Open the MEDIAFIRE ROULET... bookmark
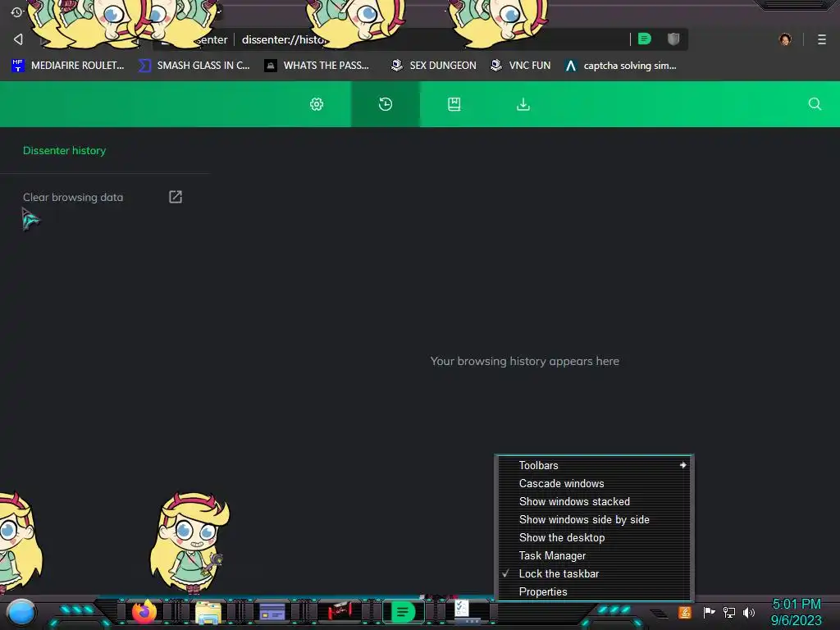This screenshot has width=840, height=630. tap(67, 66)
